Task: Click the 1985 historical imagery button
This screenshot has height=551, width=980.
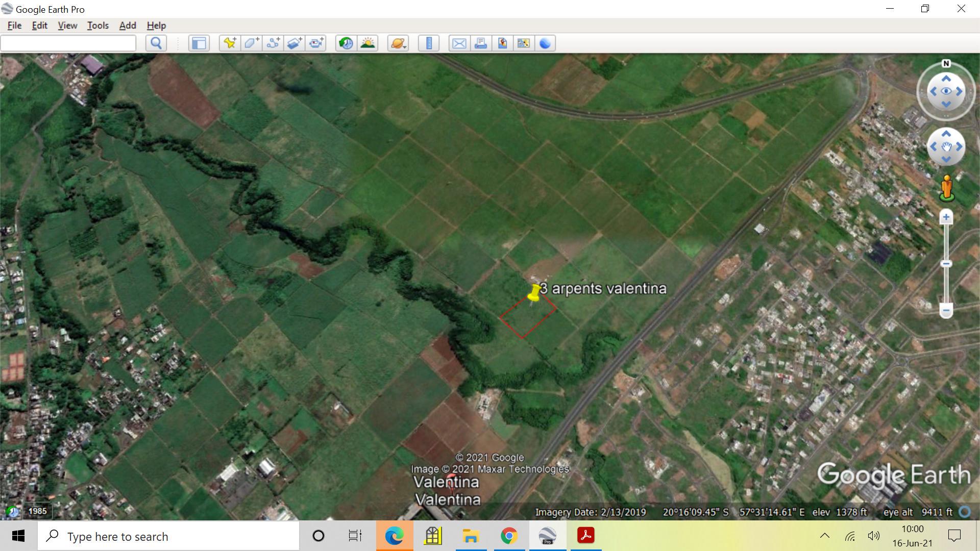Action: (29, 511)
